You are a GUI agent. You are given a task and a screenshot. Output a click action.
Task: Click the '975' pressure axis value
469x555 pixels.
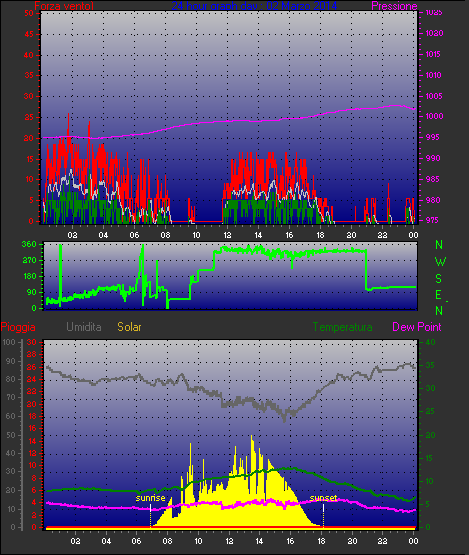coord(432,220)
